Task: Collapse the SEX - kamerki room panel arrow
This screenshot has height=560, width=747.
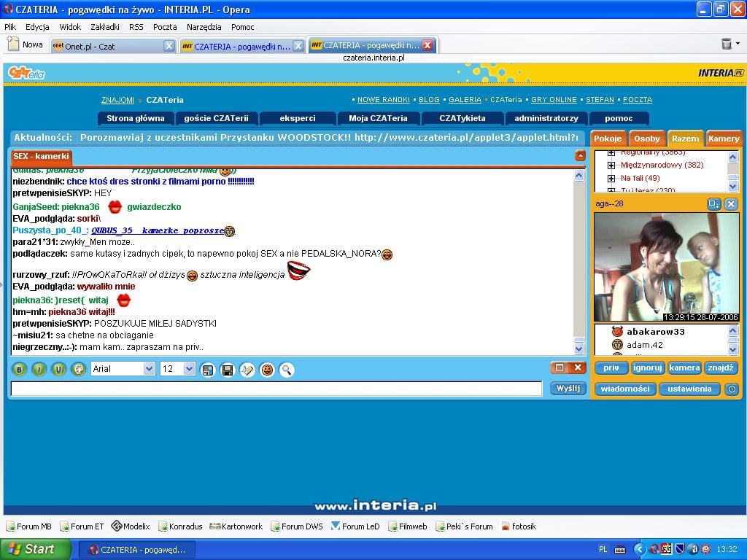Action: coord(580,156)
